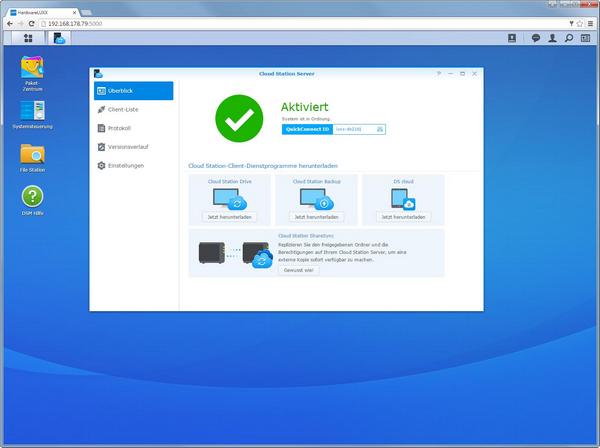Viewport: 600px width, 448px height.
Task: Select Cloud Station Server in DSM taskbar
Action: point(59,38)
